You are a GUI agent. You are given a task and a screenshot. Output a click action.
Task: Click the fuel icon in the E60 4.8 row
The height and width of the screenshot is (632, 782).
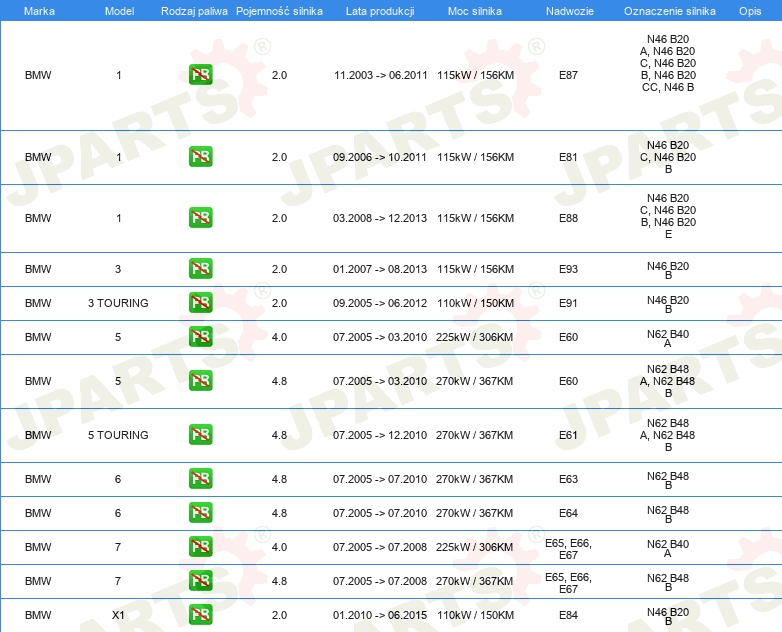tap(200, 380)
